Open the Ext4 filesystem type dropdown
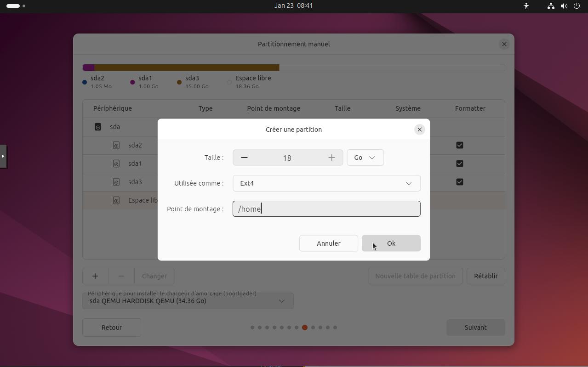 tap(326, 183)
